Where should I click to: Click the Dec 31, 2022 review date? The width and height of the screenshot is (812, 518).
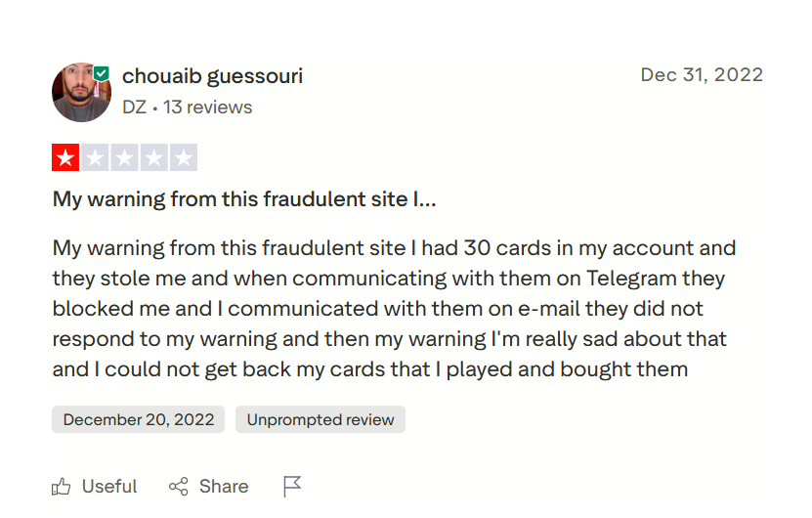point(702,75)
